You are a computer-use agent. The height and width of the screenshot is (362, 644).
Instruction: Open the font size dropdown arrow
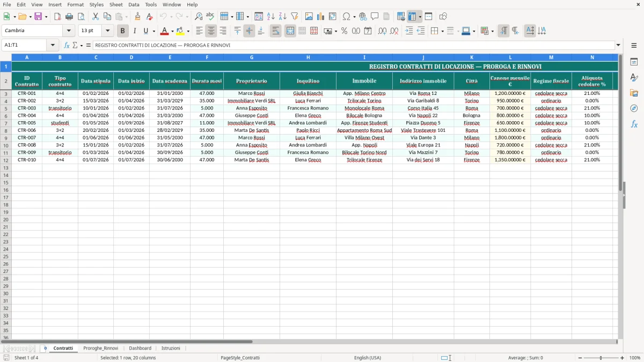click(107, 31)
